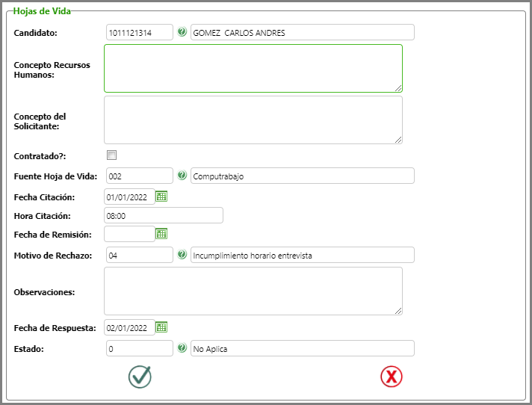Open the Estado lookup icon

182,348
